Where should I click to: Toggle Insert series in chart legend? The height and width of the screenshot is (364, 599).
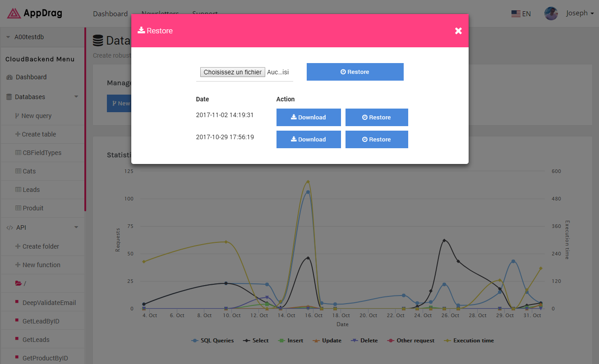[x=290, y=341]
